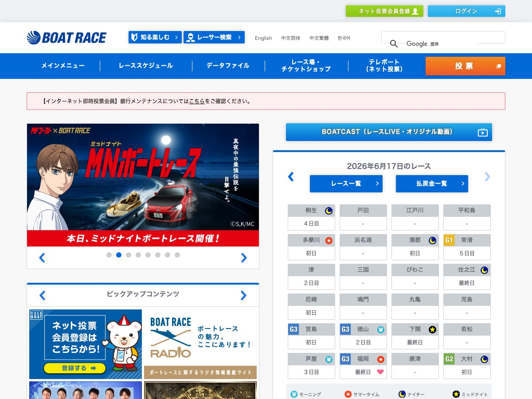Open the レース一覧 button
Viewport: 532px width, 399px height.
tap(346, 184)
